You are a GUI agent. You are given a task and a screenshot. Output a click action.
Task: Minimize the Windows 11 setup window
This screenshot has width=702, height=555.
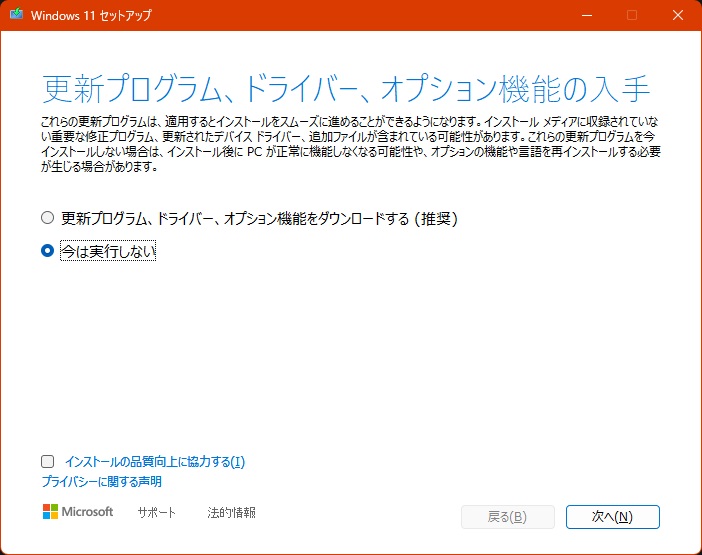584,16
